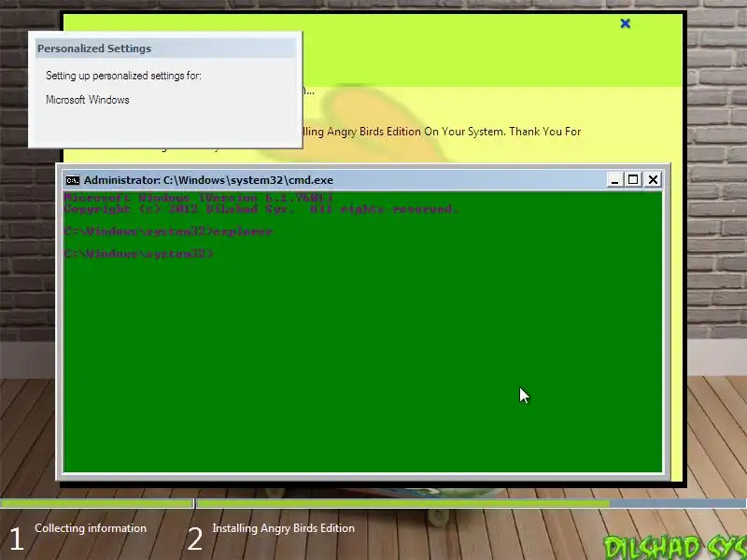Click the installation progress bar under the windows
Image resolution: width=747 pixels, height=560 pixels.
pyautogui.click(x=472, y=503)
